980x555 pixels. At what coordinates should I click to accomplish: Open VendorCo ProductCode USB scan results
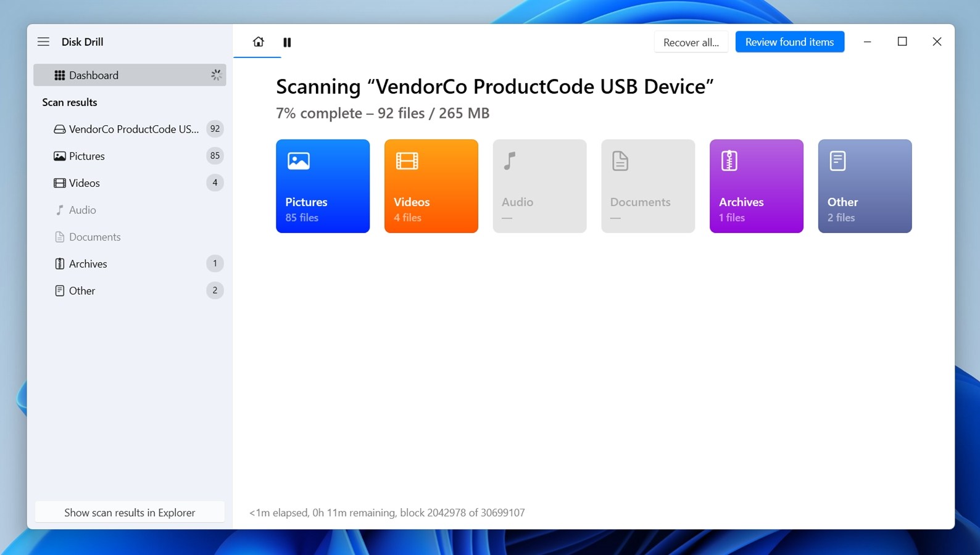tap(133, 129)
